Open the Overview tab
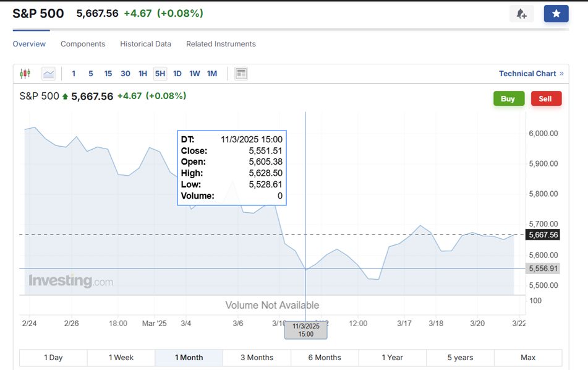Screen dimensions: 588x370 coord(29,44)
